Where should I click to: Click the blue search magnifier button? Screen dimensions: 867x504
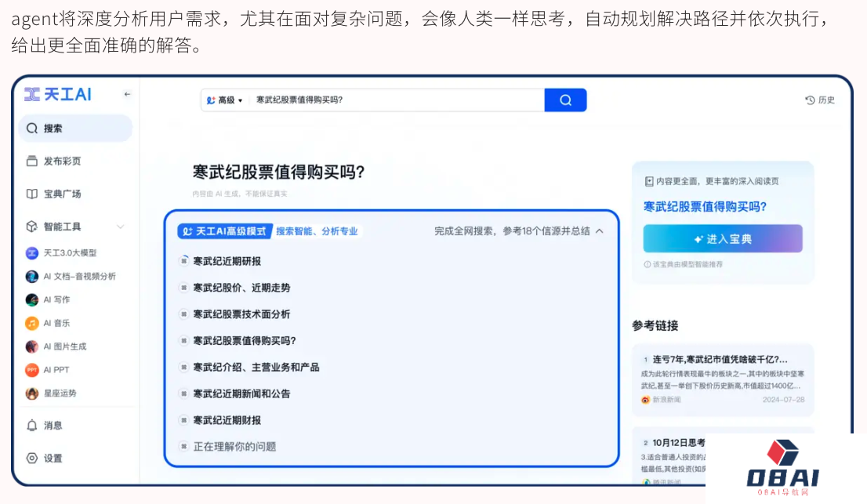(565, 100)
